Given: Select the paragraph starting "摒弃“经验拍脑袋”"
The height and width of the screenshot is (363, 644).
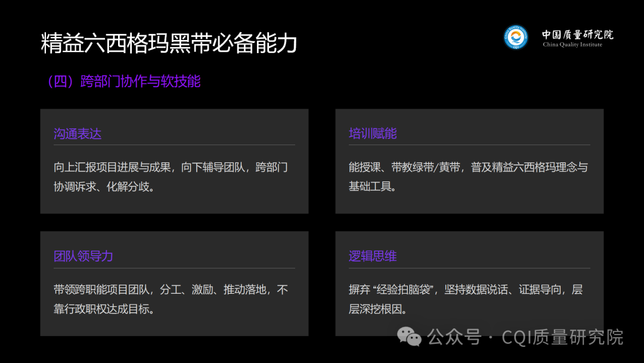Looking at the screenshot, I should 465,299.
